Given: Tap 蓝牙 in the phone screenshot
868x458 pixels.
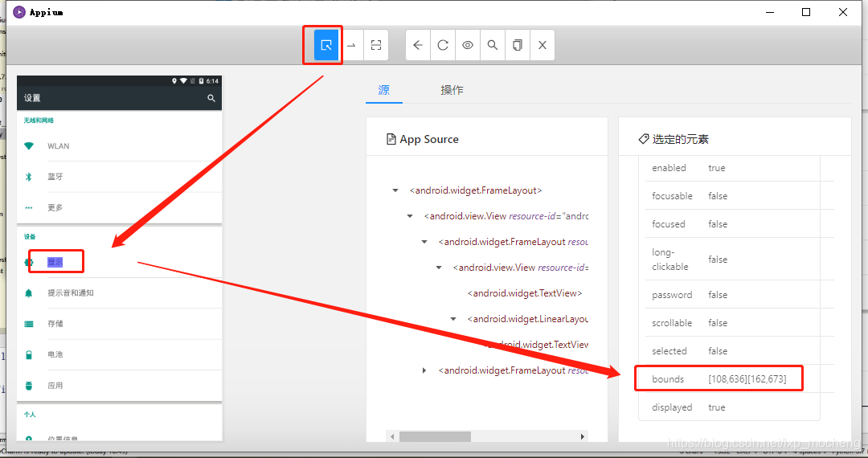Looking at the screenshot, I should click(55, 177).
